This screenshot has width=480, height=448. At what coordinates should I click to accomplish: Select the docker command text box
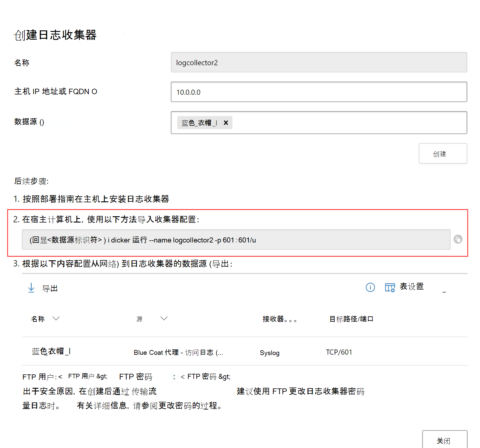point(236,239)
